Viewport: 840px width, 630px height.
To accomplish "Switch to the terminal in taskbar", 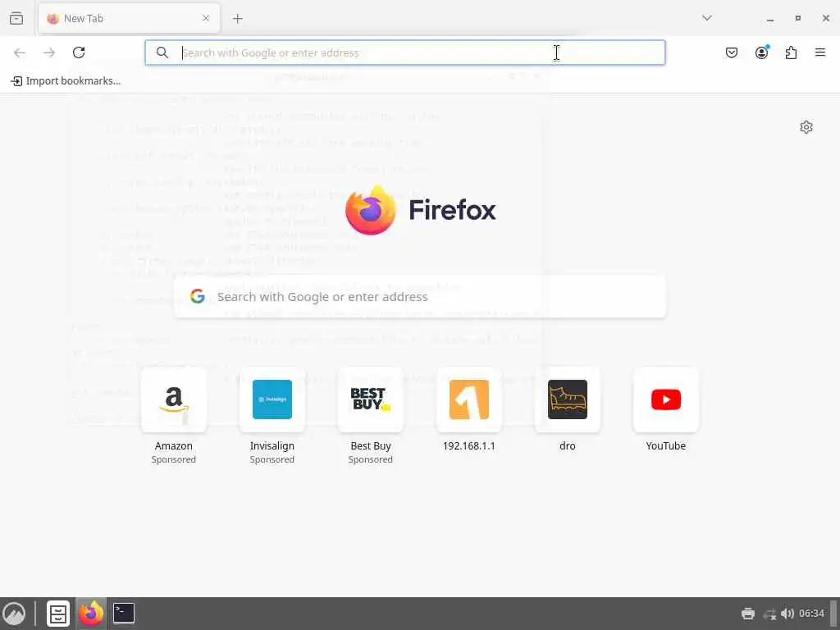I will (124, 613).
